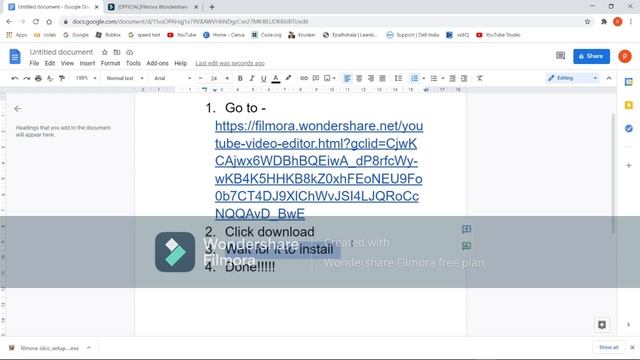Click the Insert link icon
640x360 pixels.
pyautogui.click(x=304, y=78)
